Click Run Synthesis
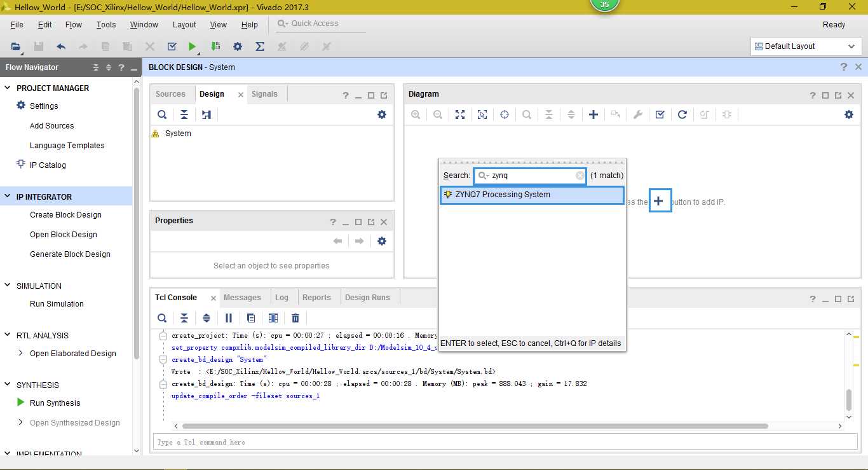 [55, 403]
